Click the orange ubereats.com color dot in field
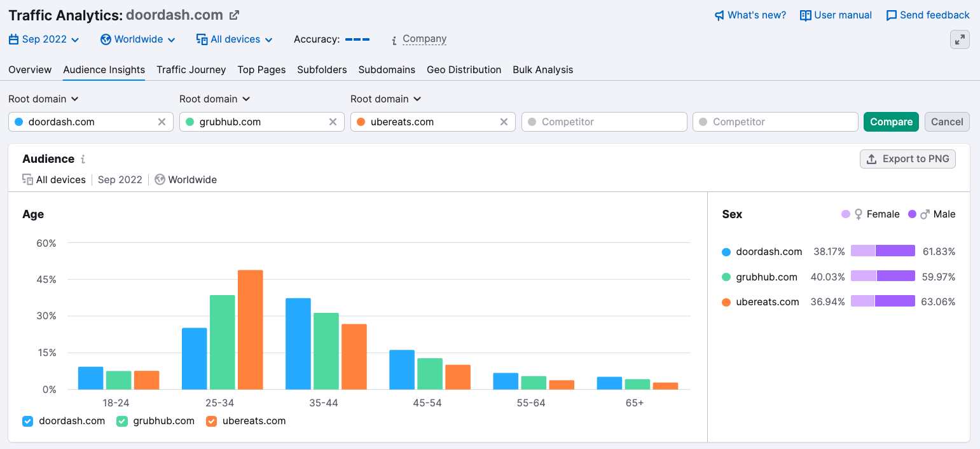Viewport: 980px width, 449px height. (361, 122)
